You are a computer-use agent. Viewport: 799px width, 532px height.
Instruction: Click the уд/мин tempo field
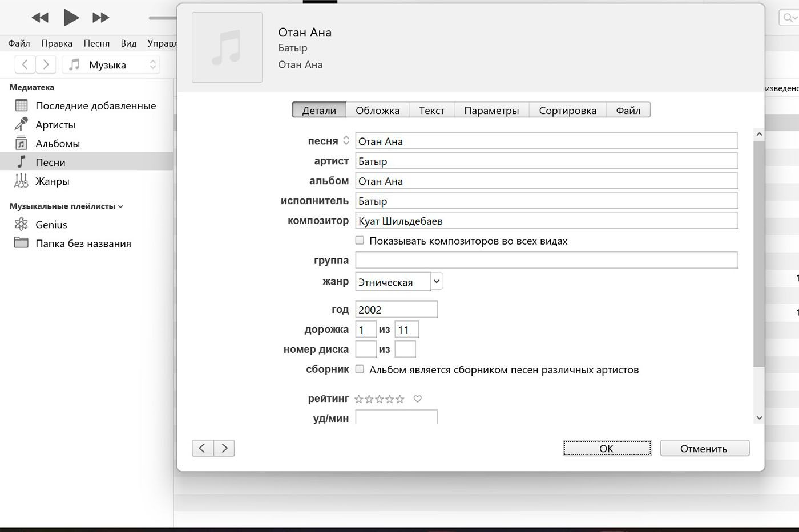[396, 417]
